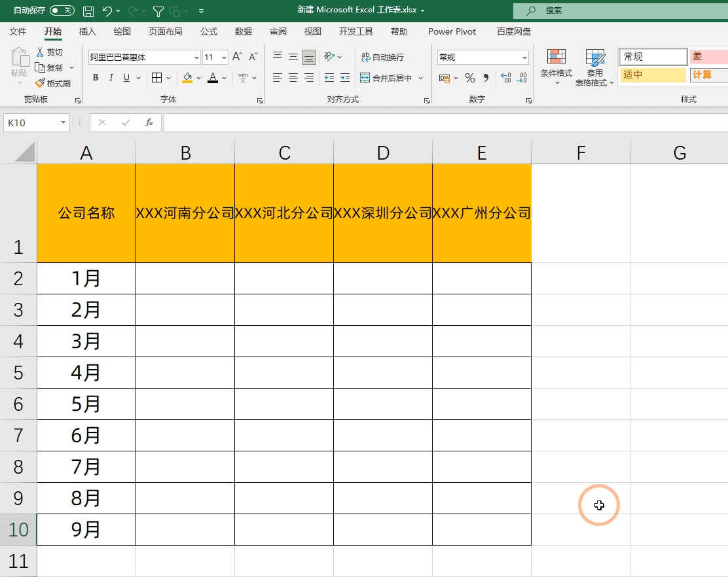
Task: Center text horizontally in cell
Action: point(293,77)
